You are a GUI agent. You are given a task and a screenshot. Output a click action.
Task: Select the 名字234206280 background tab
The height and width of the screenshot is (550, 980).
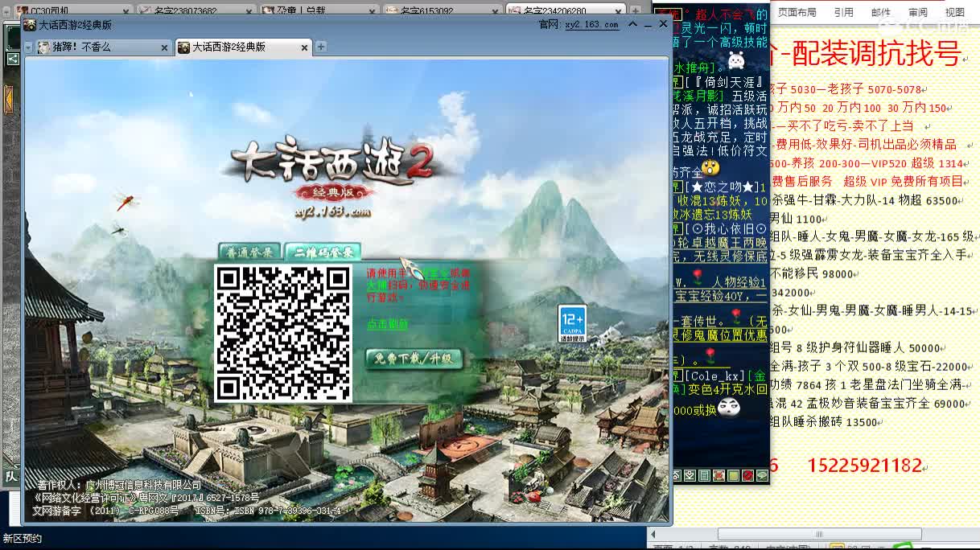[x=567, y=10]
